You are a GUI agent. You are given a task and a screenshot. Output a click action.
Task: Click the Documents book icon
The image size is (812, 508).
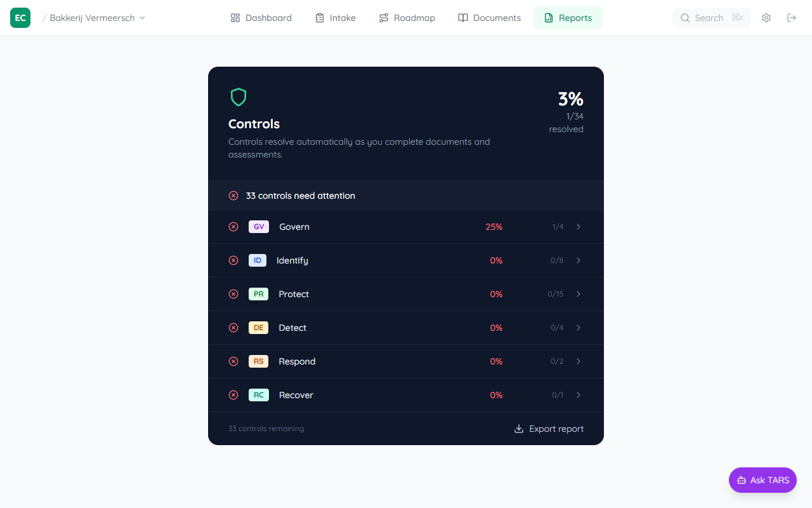click(462, 18)
